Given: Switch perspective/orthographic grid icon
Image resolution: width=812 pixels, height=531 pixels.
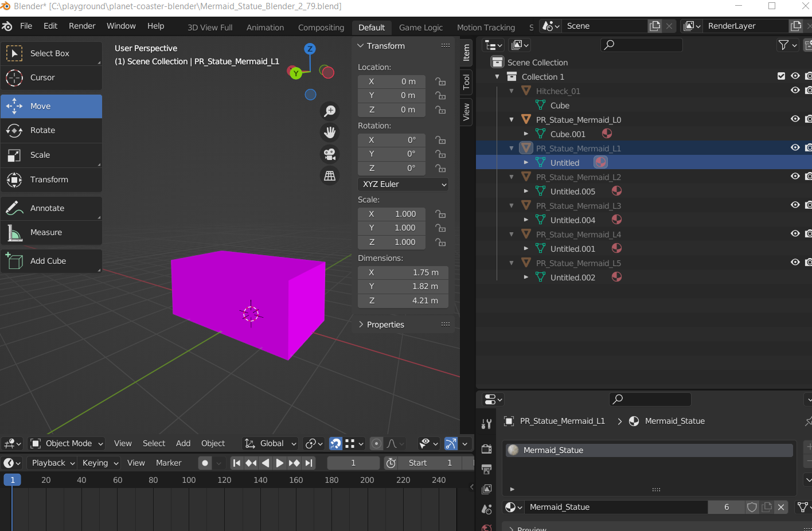Looking at the screenshot, I should [x=330, y=176].
